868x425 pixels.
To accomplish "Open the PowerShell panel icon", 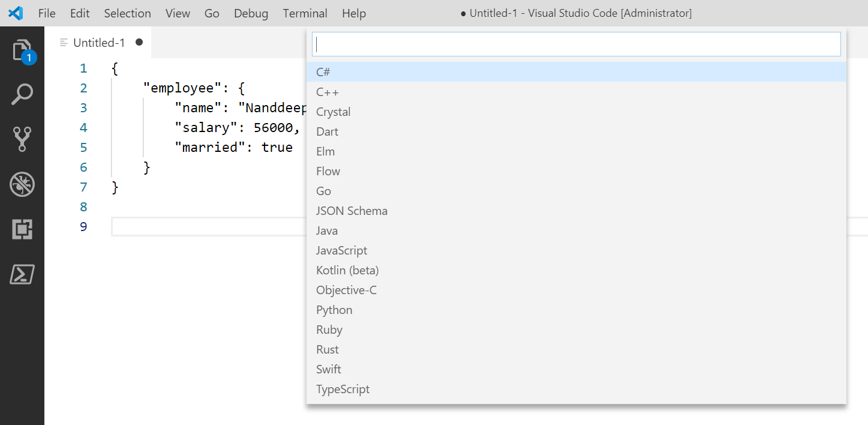I will pyautogui.click(x=22, y=274).
